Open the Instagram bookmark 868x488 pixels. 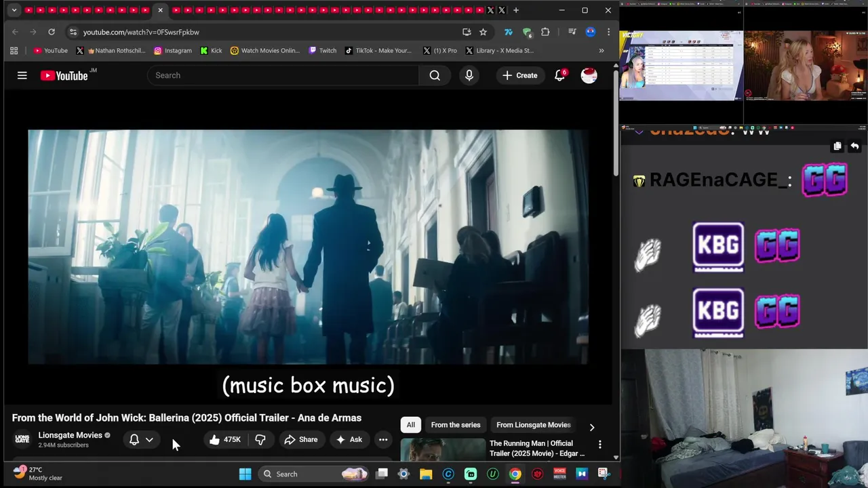coord(173,50)
